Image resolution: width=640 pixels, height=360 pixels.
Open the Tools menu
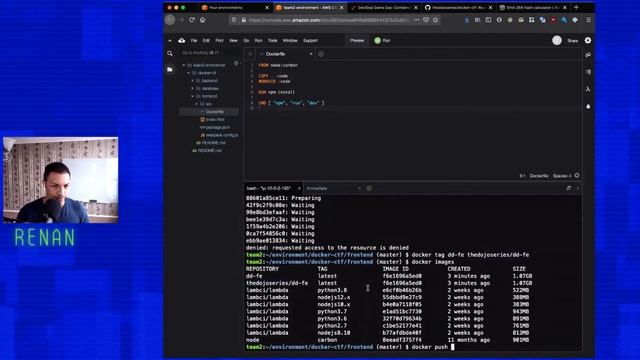272,40
